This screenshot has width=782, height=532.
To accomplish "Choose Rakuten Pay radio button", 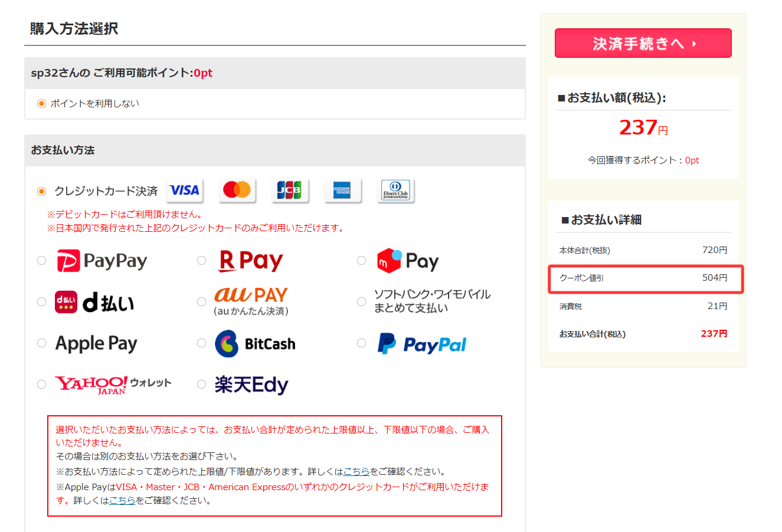I will 201,261.
